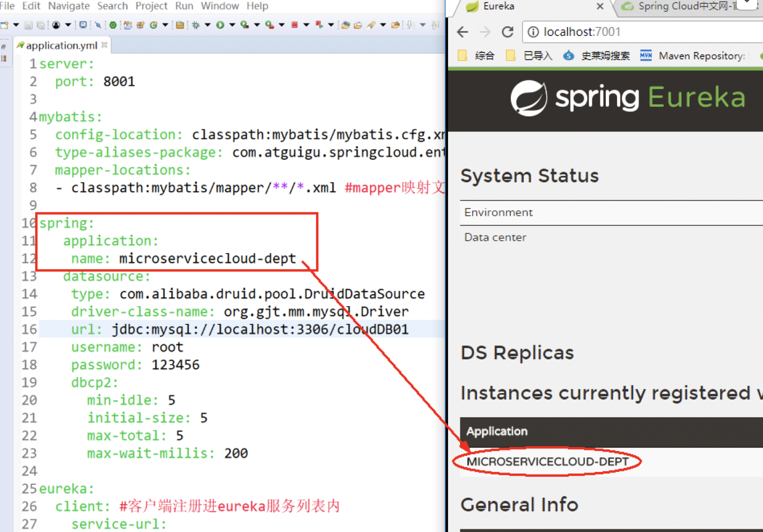Open the New Java Class dropdown arrow
This screenshot has height=532, width=763.
pyautogui.click(x=165, y=25)
